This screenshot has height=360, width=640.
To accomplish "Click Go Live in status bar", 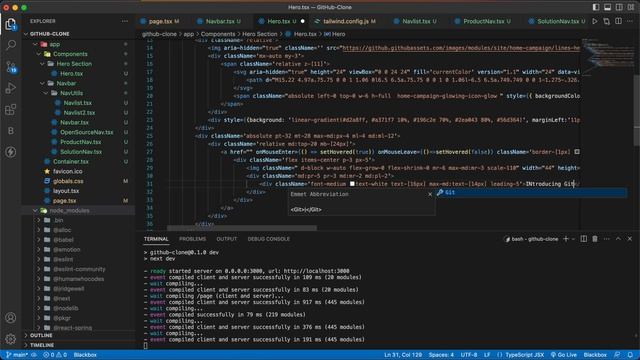I will click(564, 355).
